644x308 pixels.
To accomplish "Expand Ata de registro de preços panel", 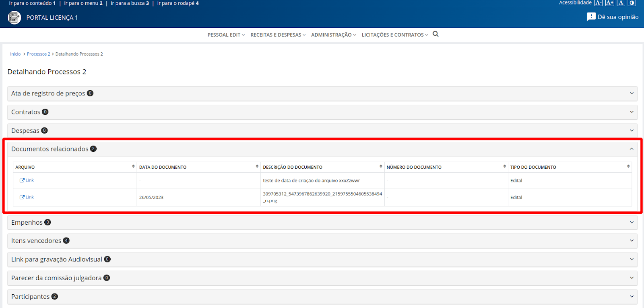I will pos(322,93).
